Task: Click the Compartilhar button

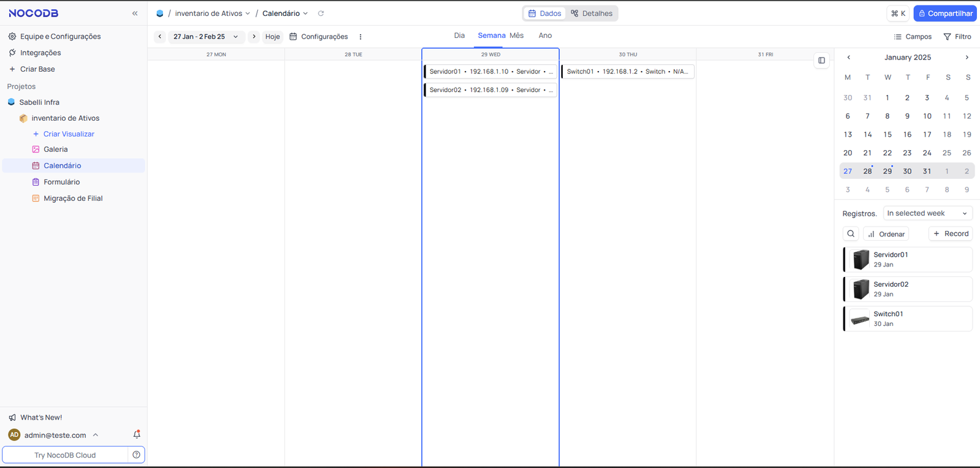Action: [x=944, y=13]
